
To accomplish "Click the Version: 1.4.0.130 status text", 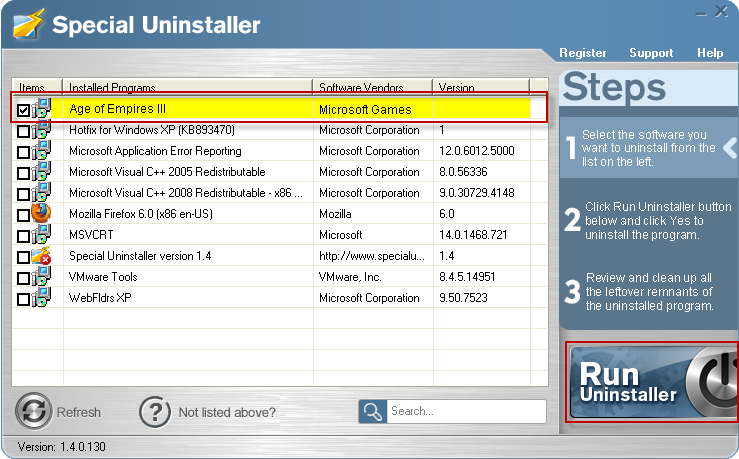I will (61, 446).
